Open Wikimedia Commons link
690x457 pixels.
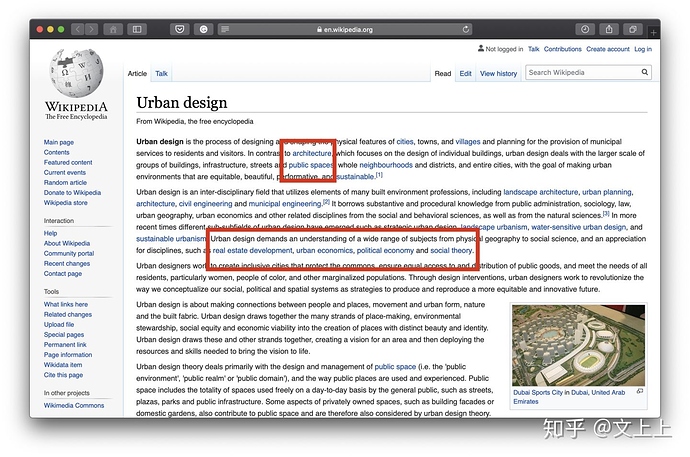(x=73, y=406)
